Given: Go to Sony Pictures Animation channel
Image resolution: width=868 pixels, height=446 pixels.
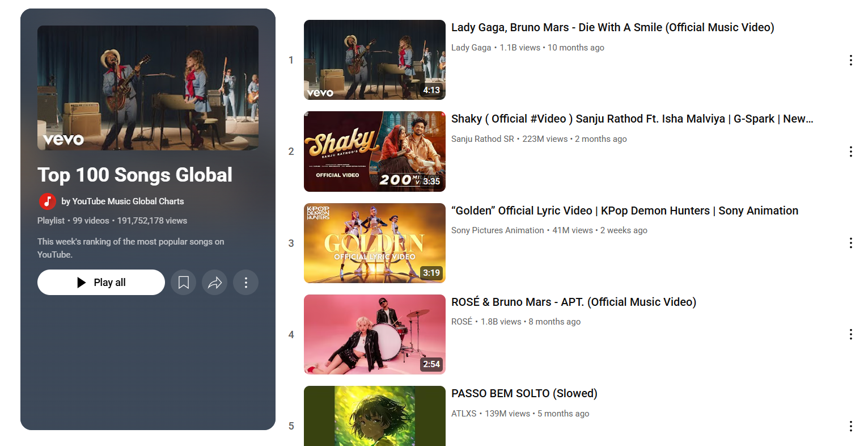Looking at the screenshot, I should [x=497, y=230].
